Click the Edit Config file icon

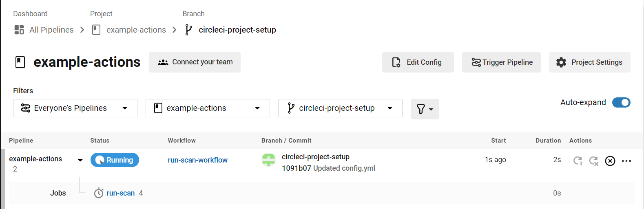click(x=396, y=62)
